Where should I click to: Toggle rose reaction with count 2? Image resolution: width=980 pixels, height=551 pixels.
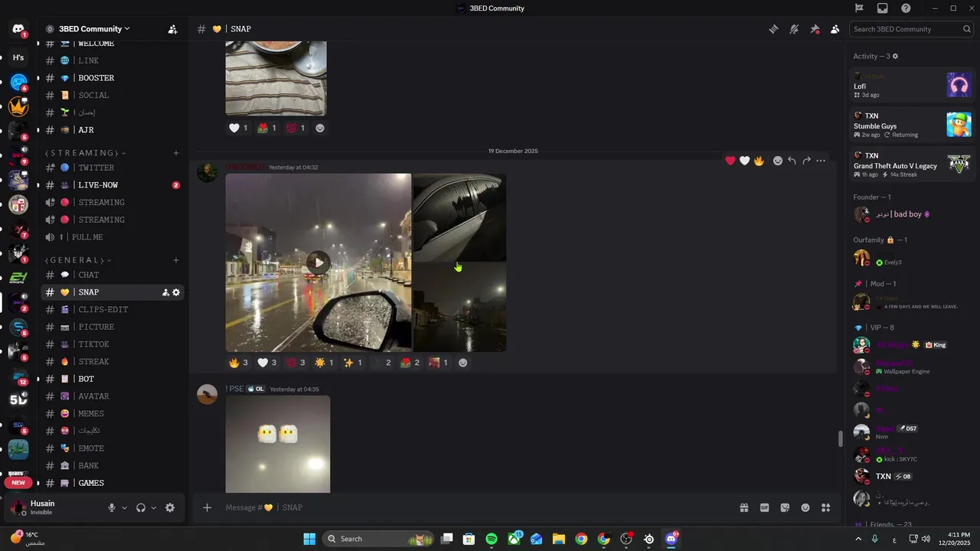[410, 363]
